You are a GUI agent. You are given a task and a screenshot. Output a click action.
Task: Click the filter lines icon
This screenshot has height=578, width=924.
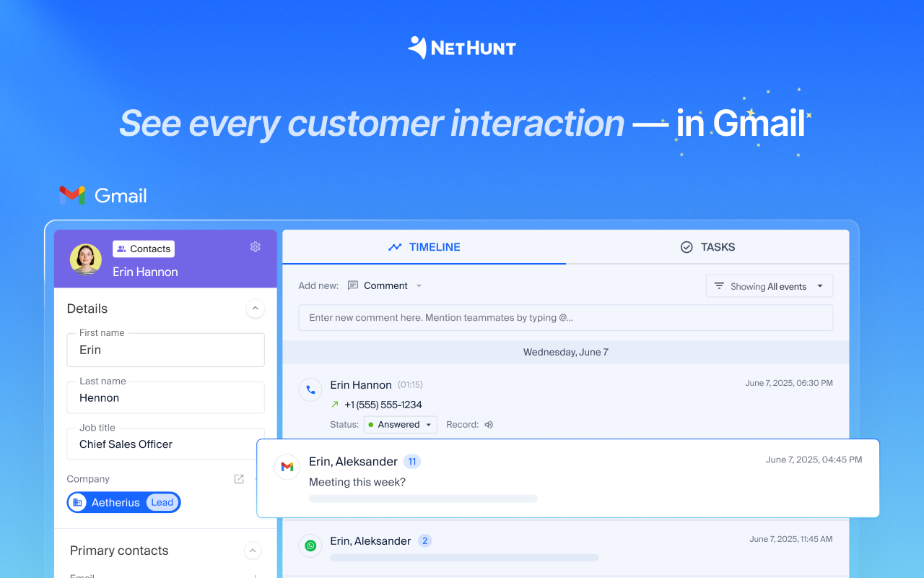pos(719,286)
